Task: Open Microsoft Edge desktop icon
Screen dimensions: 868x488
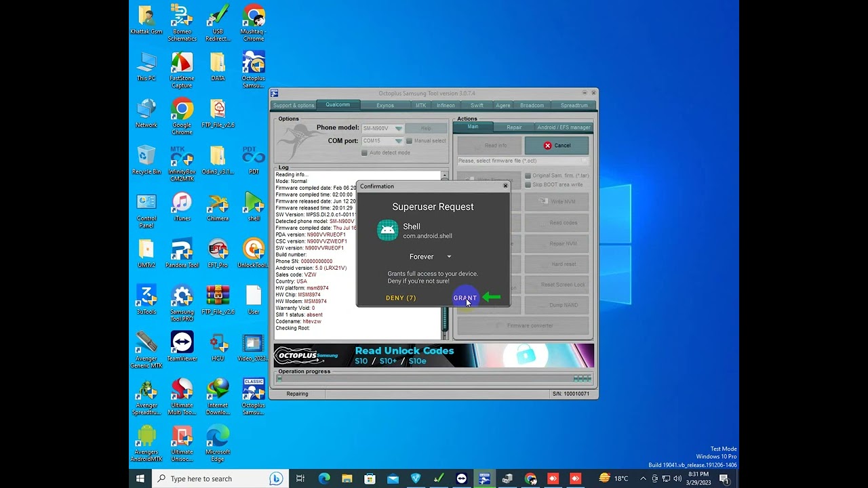Action: point(218,444)
